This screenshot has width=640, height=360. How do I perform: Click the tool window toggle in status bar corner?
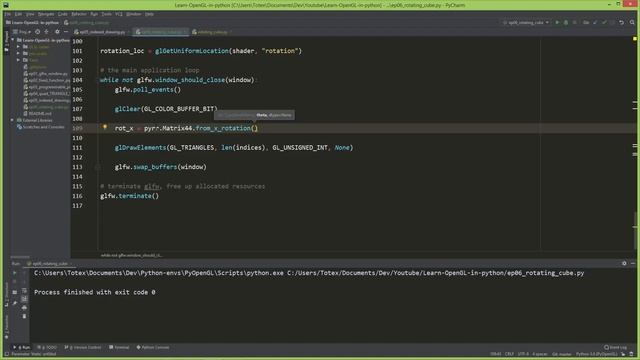[7, 354]
